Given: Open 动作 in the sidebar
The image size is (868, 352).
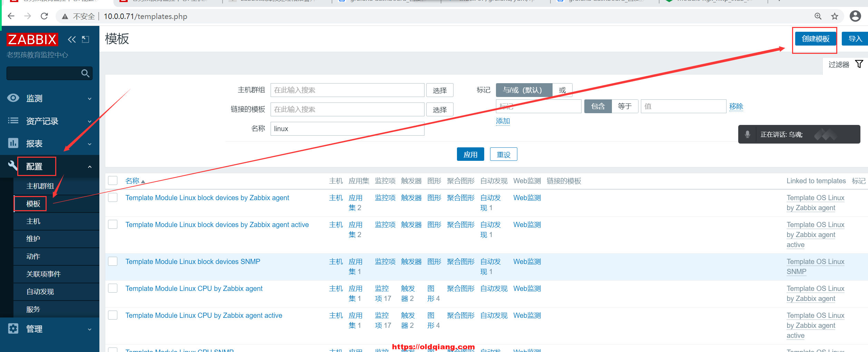Looking at the screenshot, I should (33, 256).
